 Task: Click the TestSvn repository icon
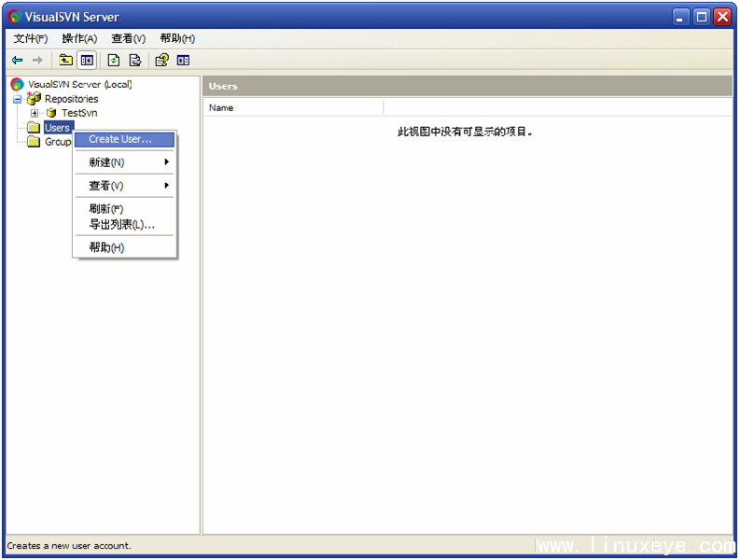(51, 113)
